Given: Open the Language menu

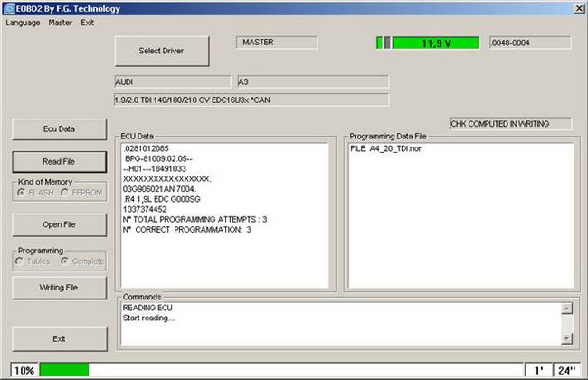Looking at the screenshot, I should tap(24, 22).
